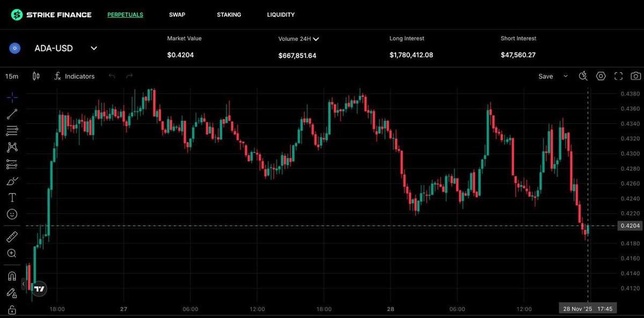
Task: Open the Indicators panel
Action: click(x=74, y=76)
